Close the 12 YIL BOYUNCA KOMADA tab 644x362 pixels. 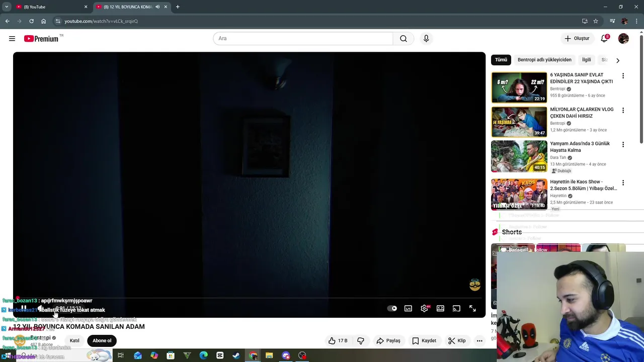coord(166,7)
